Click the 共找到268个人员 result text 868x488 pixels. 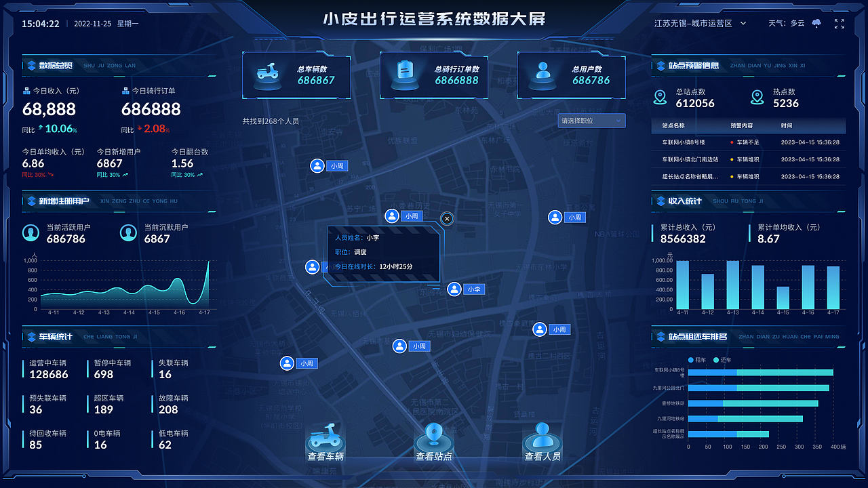(271, 121)
